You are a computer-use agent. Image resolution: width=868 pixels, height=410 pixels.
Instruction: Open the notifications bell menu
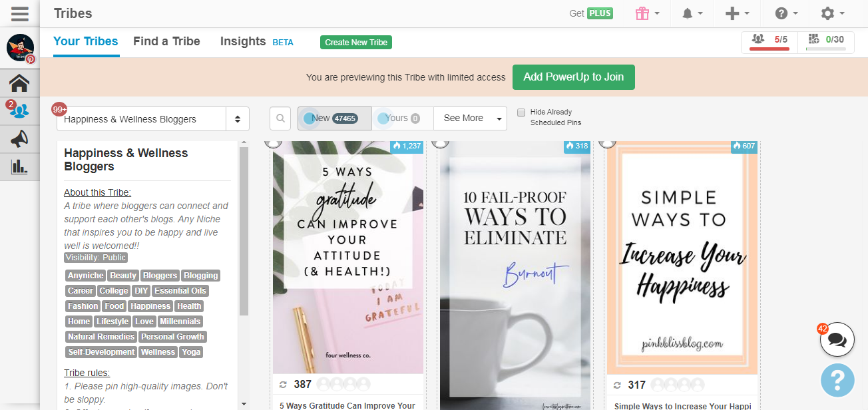[x=692, y=13]
